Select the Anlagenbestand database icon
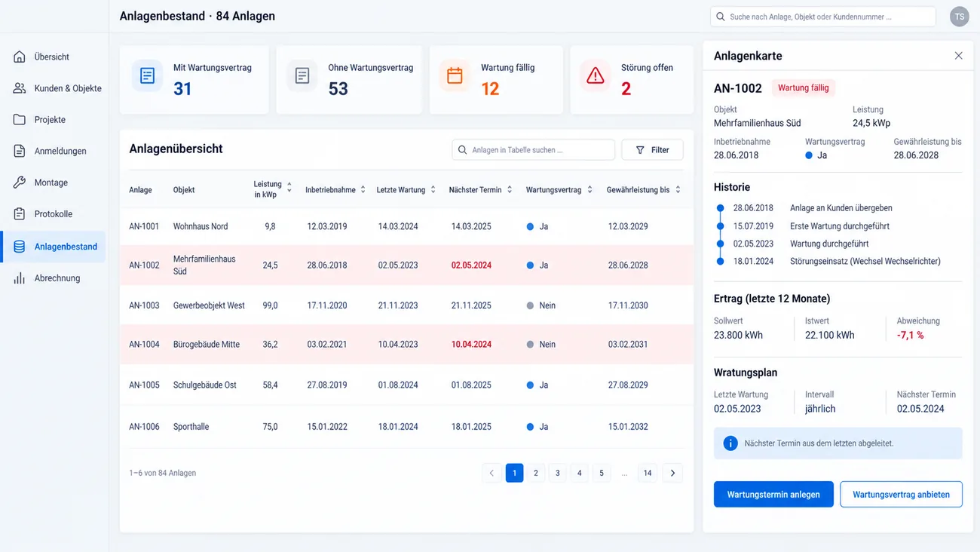The image size is (980, 552). coord(20,247)
